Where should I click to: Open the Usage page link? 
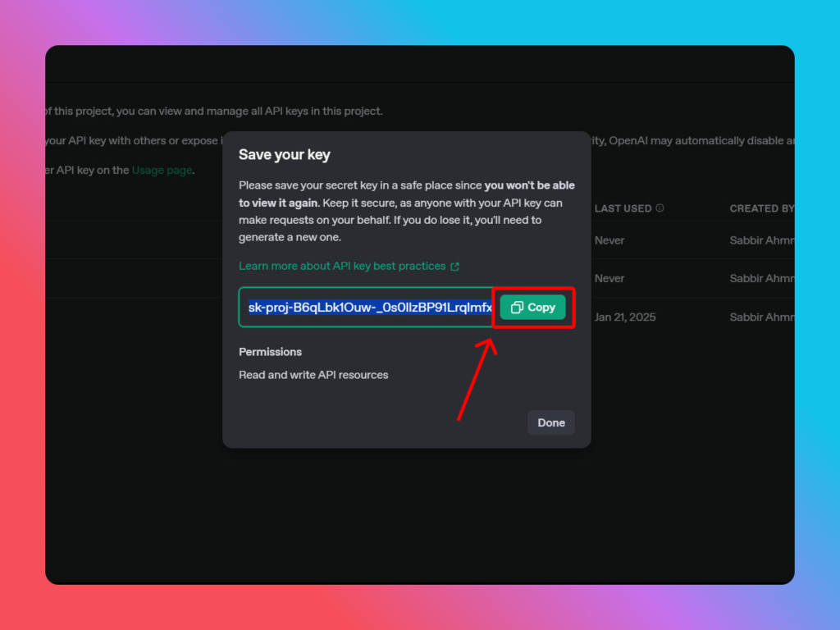162,171
